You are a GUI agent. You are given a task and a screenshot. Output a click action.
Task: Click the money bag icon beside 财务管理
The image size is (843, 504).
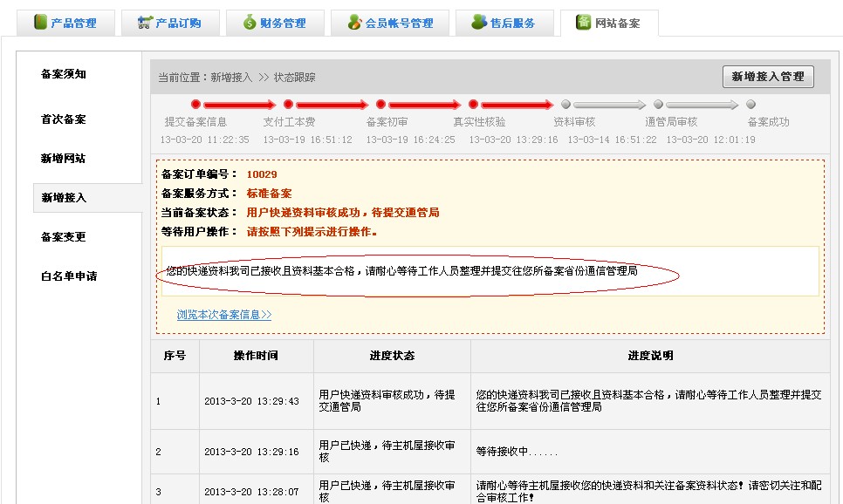click(250, 22)
